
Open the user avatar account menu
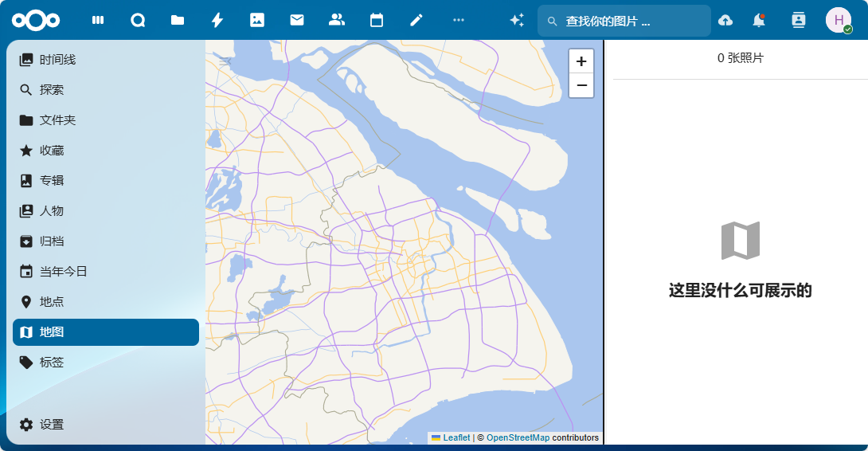tap(839, 21)
